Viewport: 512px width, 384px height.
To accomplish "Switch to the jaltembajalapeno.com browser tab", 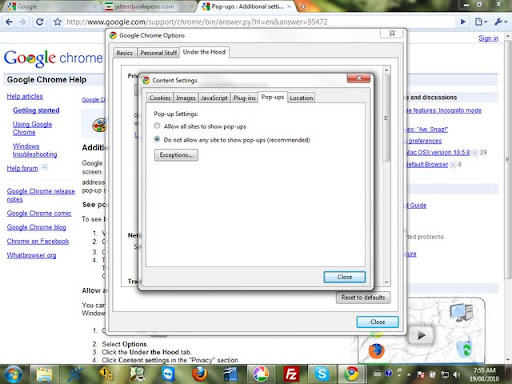I will point(147,6).
